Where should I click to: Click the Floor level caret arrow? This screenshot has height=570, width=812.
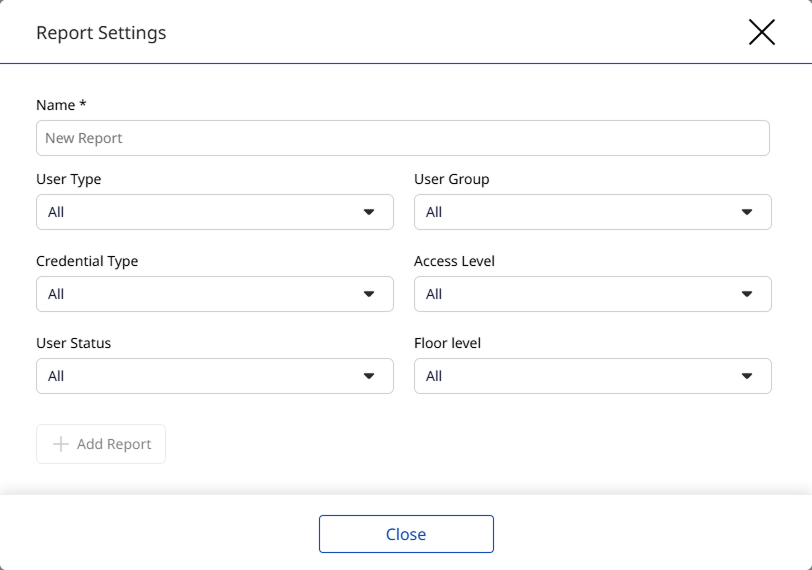(x=747, y=376)
